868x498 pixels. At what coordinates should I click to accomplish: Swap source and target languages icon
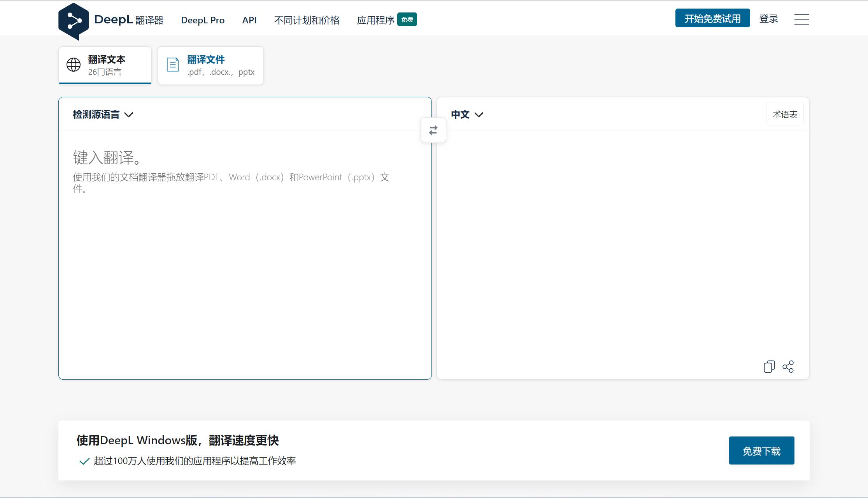coord(433,130)
